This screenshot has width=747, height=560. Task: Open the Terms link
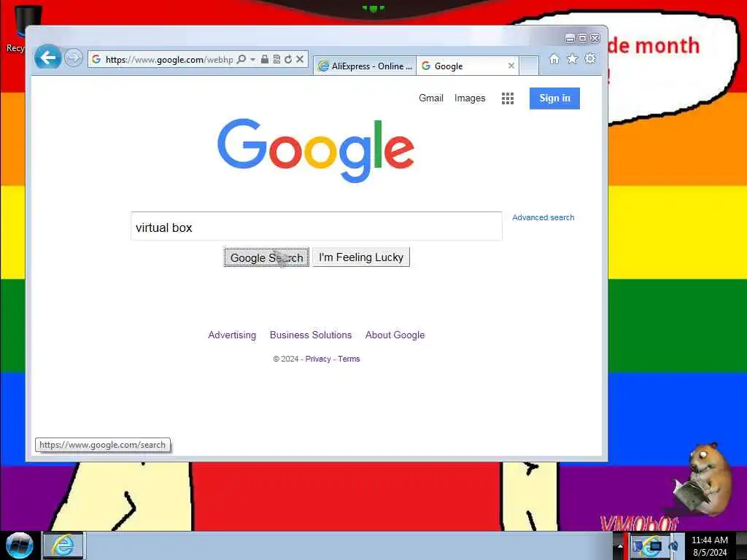point(349,359)
